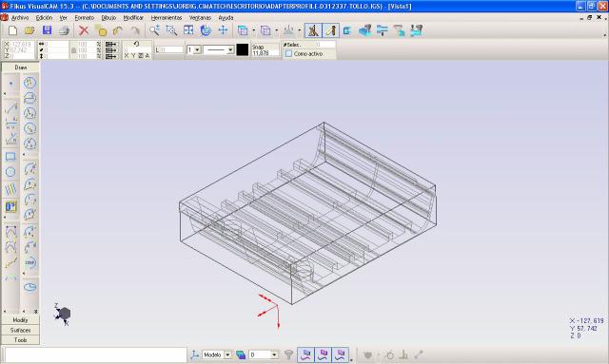The height and width of the screenshot is (364, 609).
Task: Expand the line style dropdown
Action: (x=219, y=49)
